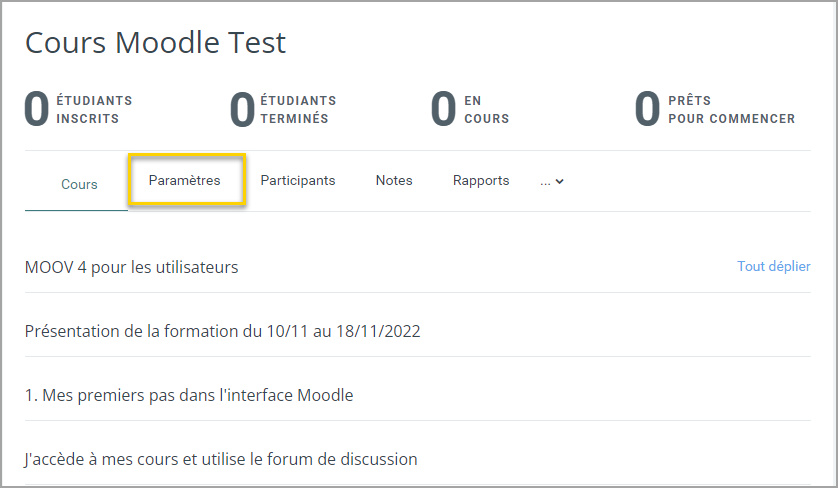Select the Notes tab
This screenshot has height=488, width=838.
click(x=394, y=181)
